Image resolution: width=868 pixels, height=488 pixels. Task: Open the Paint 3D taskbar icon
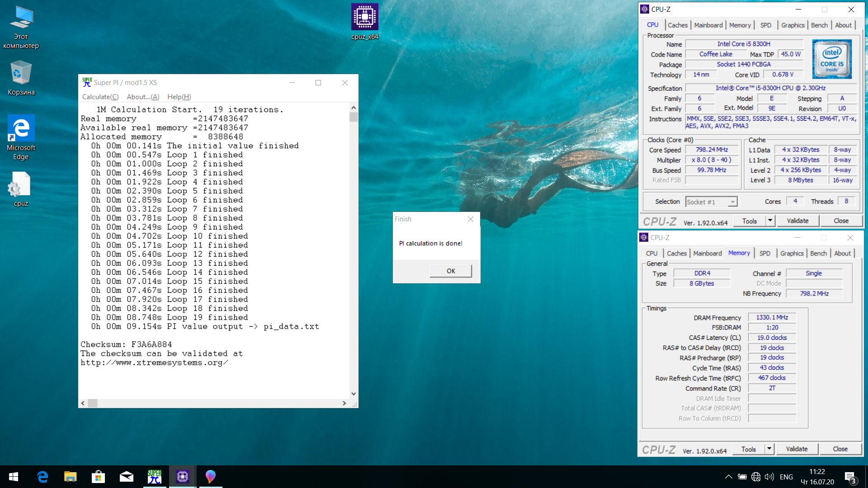point(211,477)
